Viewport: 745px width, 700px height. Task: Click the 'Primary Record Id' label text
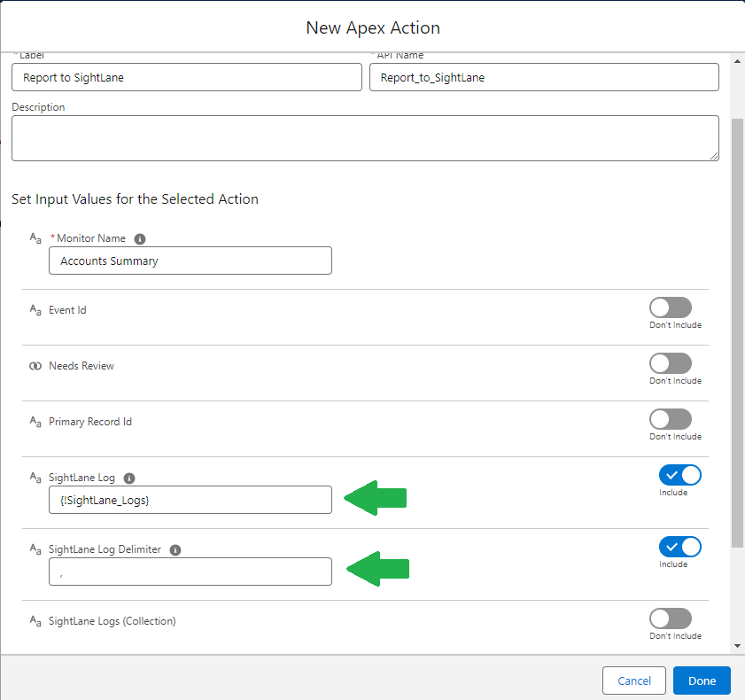(90, 422)
